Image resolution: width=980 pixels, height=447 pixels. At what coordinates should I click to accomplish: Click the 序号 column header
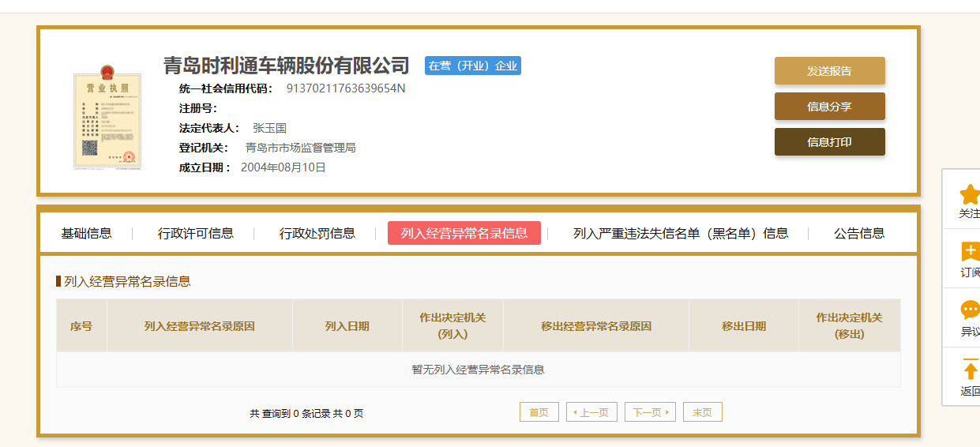81,325
